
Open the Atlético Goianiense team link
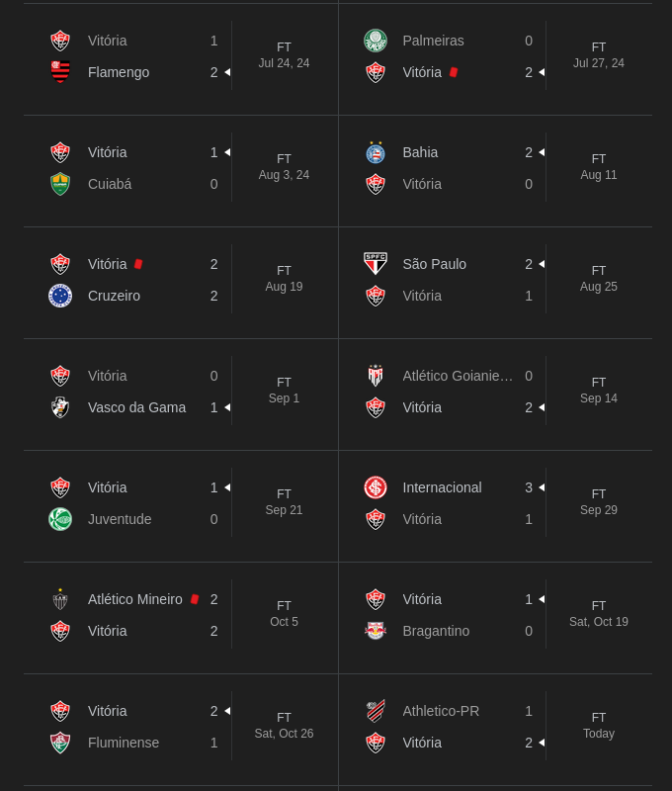[458, 376]
